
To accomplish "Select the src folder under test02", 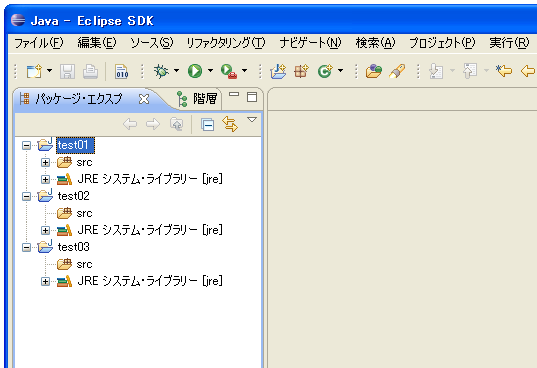I will 84,213.
